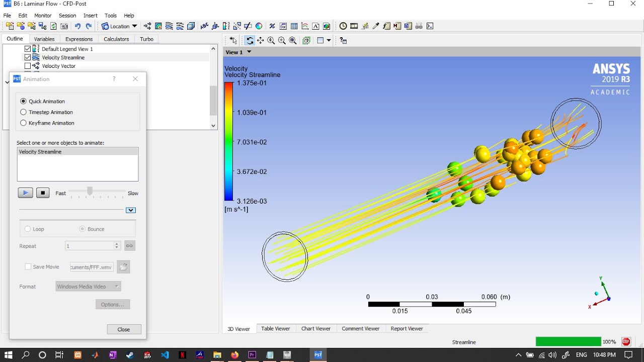This screenshot has height=362, width=644.
Task: Insert a Contour plot from toolbar
Action: click(x=158, y=26)
